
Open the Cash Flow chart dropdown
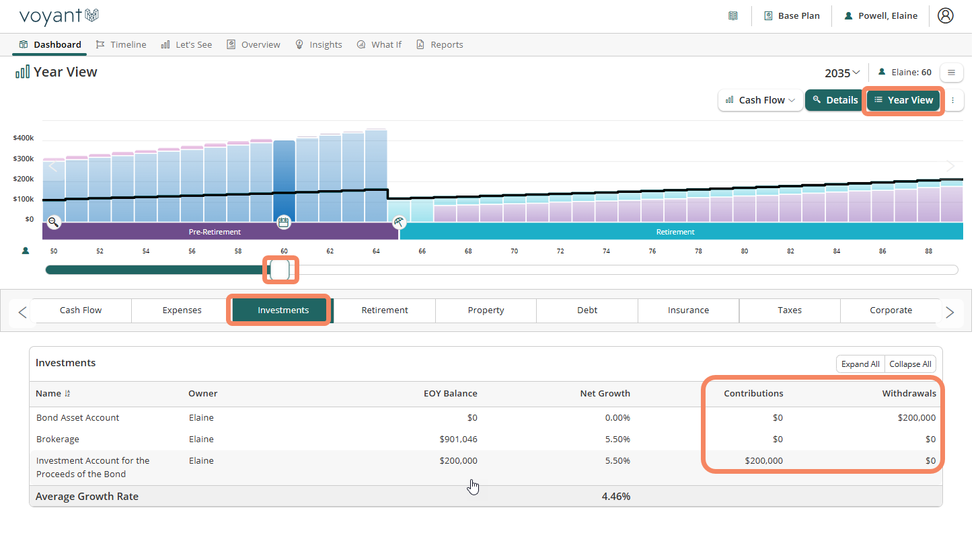coord(761,100)
